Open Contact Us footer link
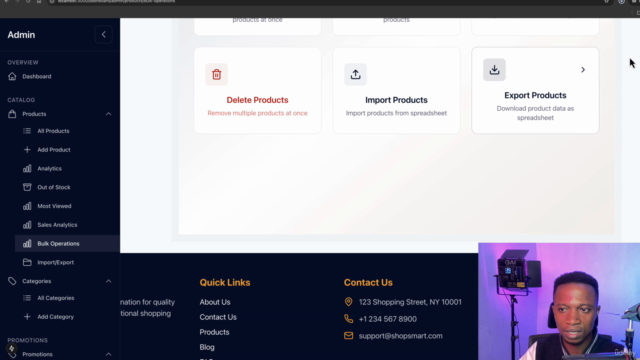640x360 pixels. (x=218, y=317)
